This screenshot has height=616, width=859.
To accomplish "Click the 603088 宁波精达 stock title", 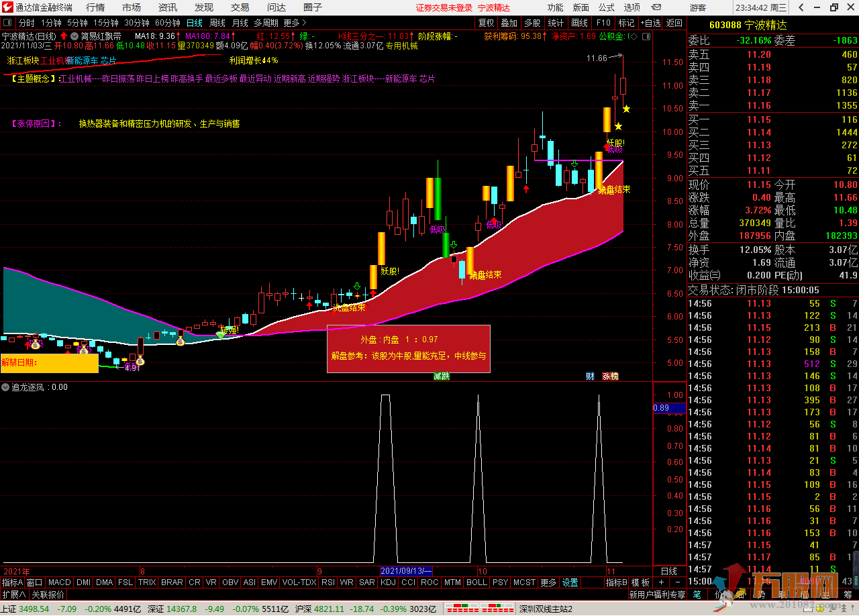I will tap(748, 25).
